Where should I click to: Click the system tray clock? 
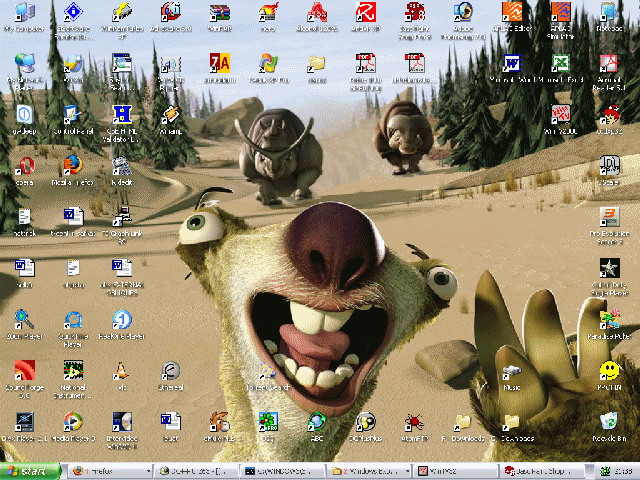click(623, 470)
